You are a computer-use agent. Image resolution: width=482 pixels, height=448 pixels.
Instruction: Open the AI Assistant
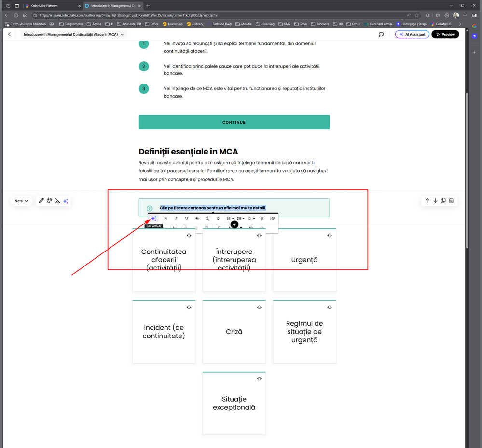tap(412, 34)
